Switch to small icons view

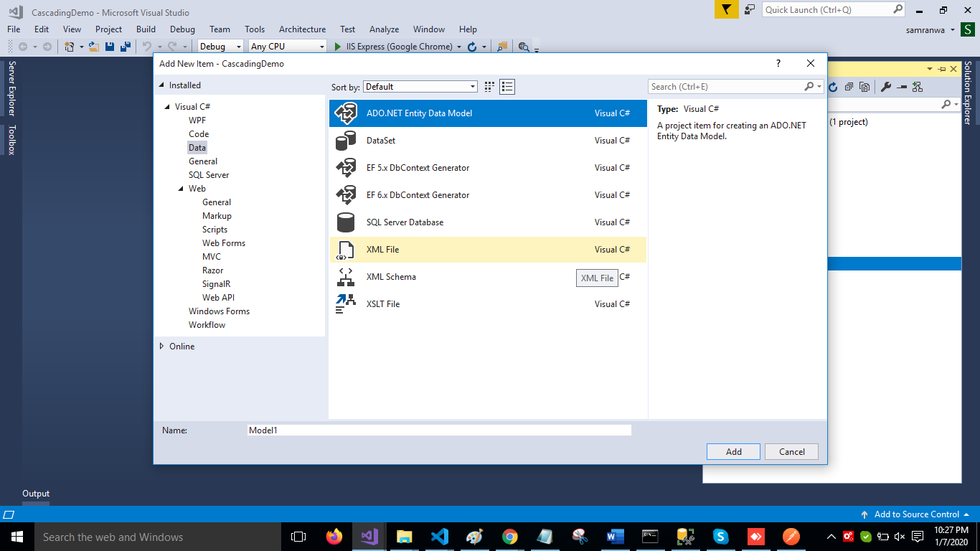(x=489, y=87)
